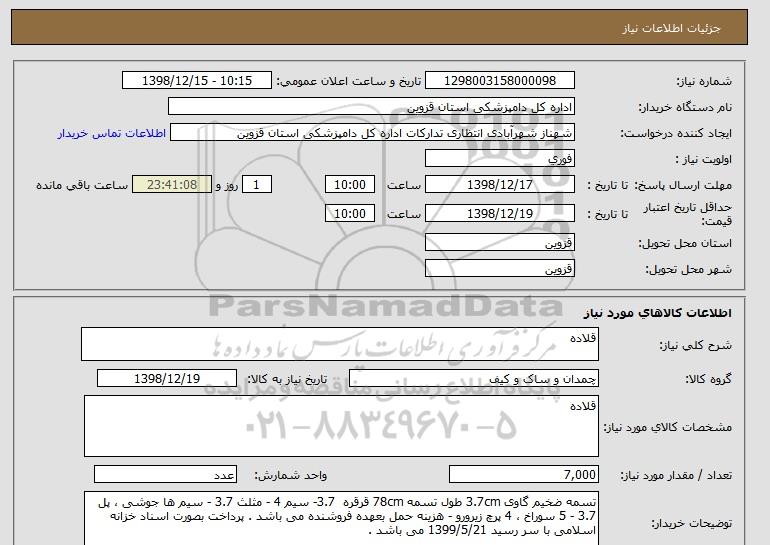
Task: Click the جزئیات اطلاعات نیاز header title
Action: click(671, 28)
